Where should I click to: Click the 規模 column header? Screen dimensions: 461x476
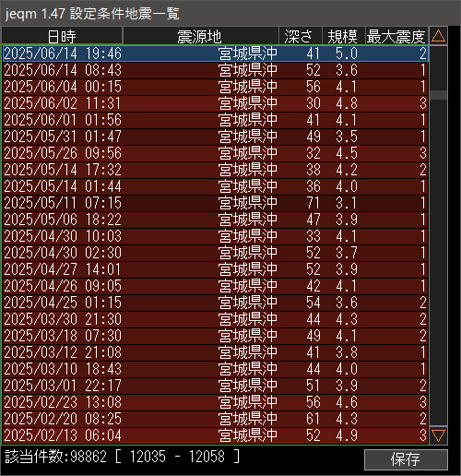pyautogui.click(x=343, y=36)
